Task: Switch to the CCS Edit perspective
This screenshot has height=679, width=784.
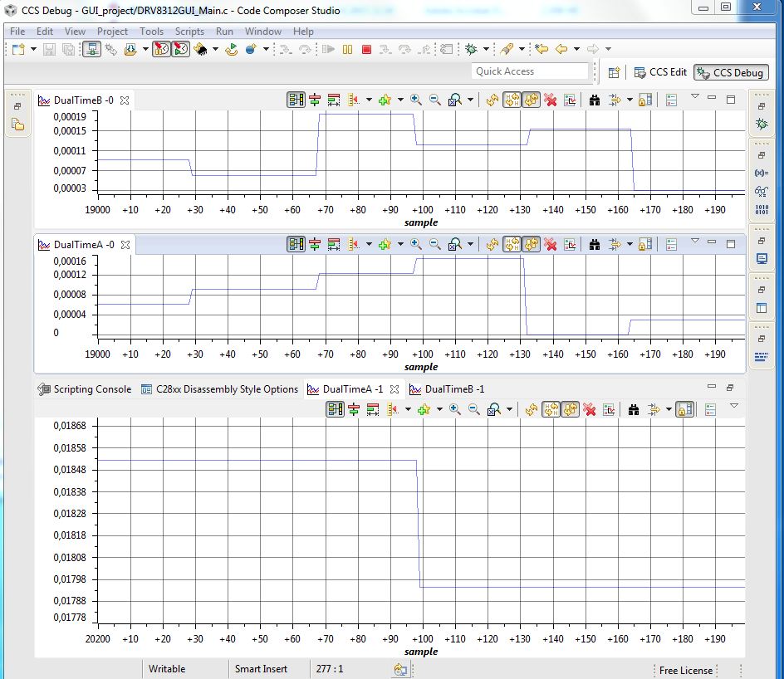Action: 660,72
